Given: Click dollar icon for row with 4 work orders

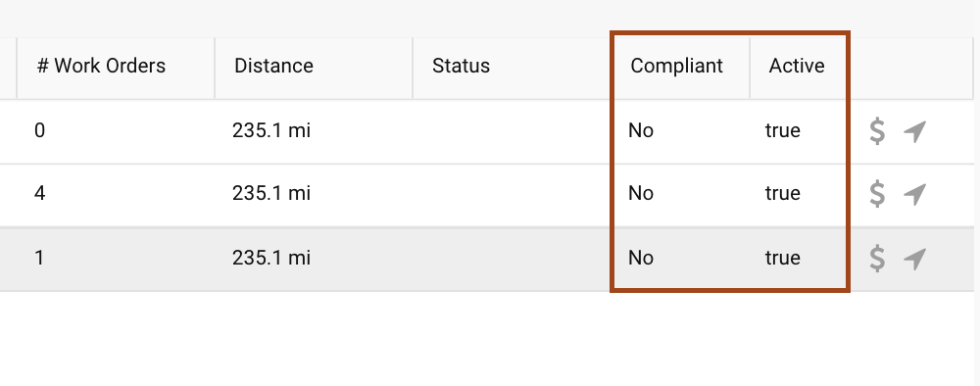Looking at the screenshot, I should 877,194.
